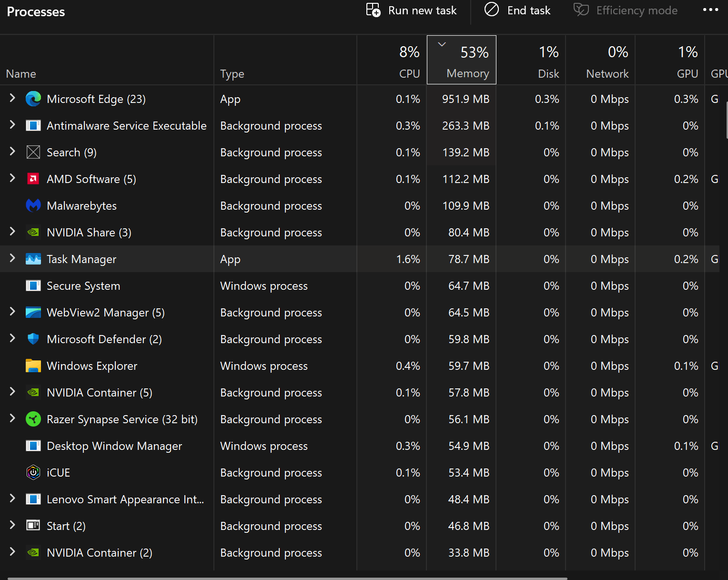
Task: Click the vertical scrollbar thumb
Action: 727,120
